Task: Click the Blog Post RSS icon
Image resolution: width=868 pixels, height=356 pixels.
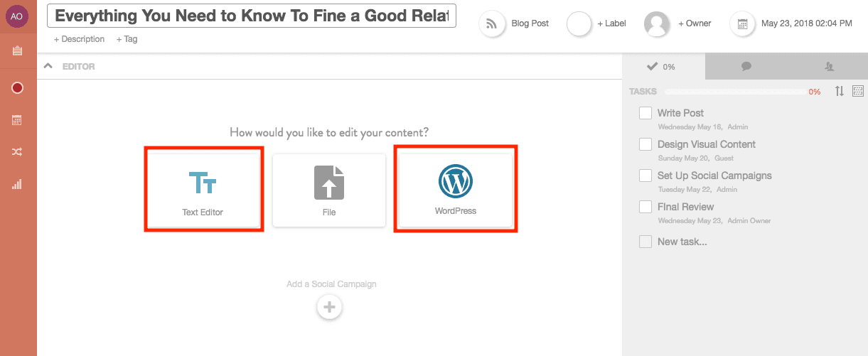Action: 492,24
